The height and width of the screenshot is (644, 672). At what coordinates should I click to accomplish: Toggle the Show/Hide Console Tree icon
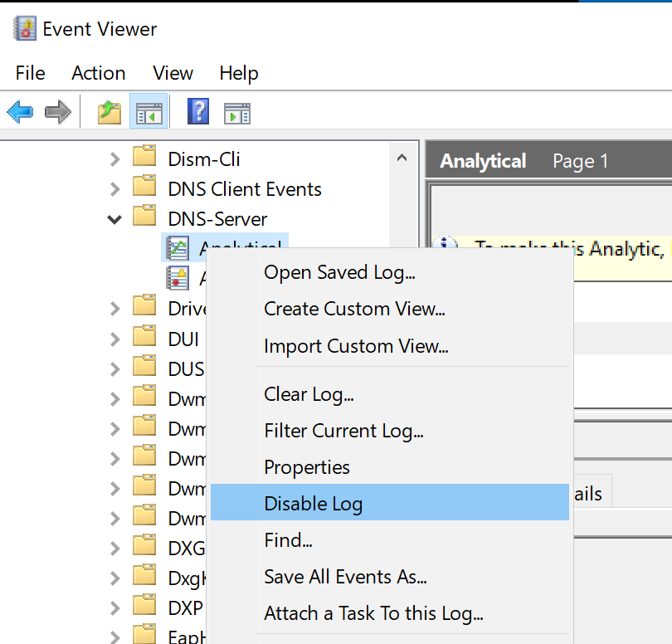click(149, 111)
